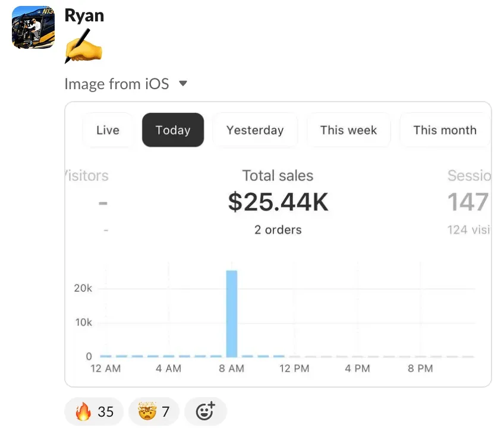Open Ryan's profile avatar picture
This screenshot has height=434, width=504.
pyautogui.click(x=33, y=27)
